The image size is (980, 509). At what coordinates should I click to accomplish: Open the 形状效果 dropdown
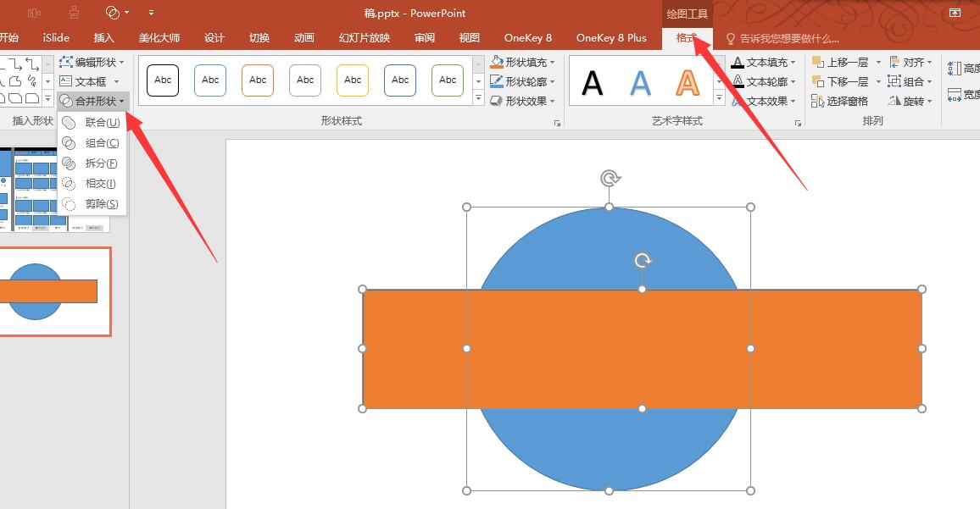522,101
